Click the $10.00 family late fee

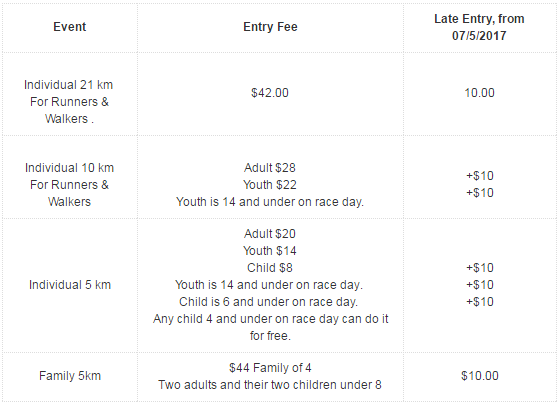click(480, 376)
